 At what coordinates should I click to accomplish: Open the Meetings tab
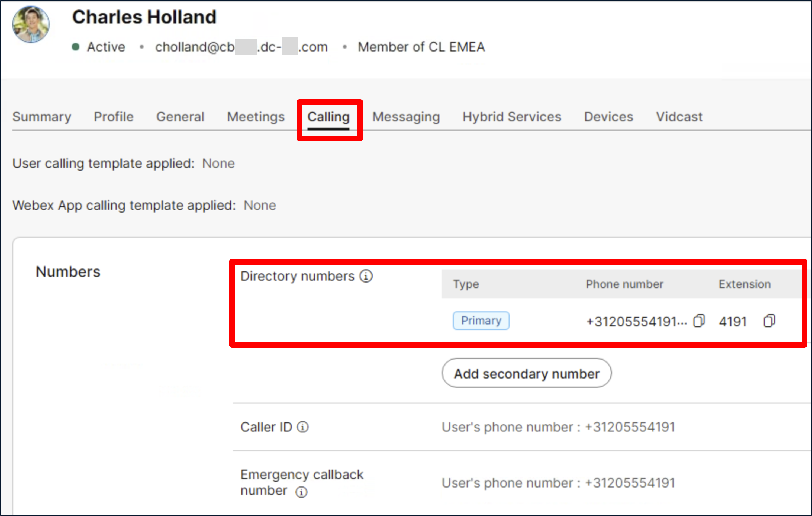pos(256,117)
